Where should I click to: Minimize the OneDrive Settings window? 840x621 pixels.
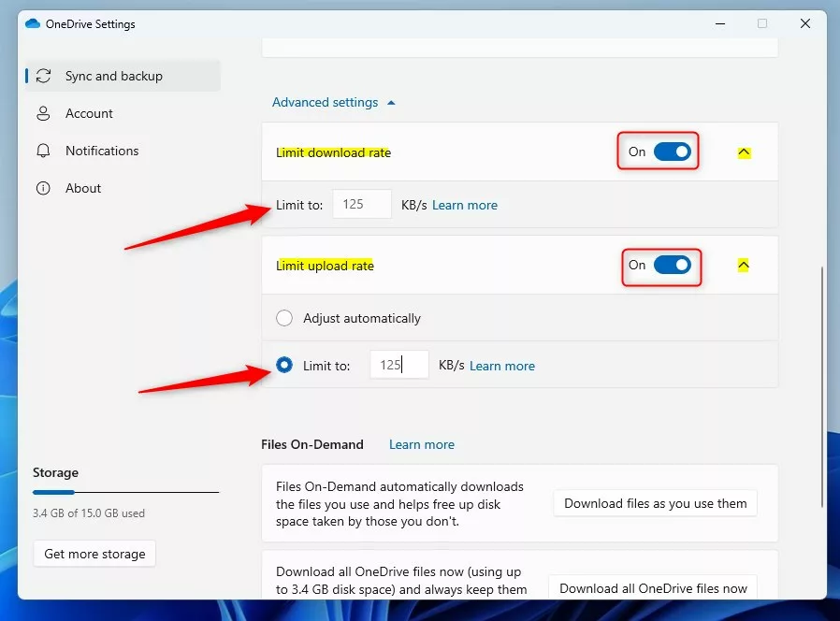coord(720,23)
